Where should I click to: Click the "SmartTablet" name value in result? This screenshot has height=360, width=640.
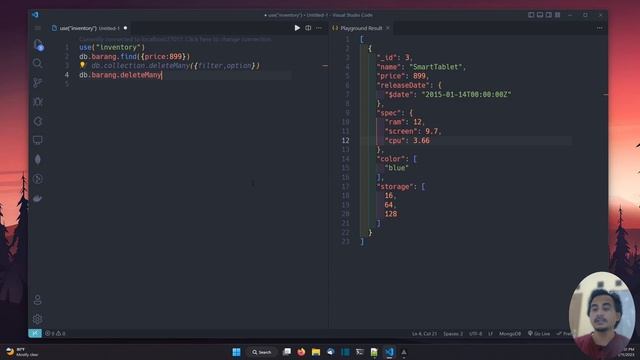(436, 67)
